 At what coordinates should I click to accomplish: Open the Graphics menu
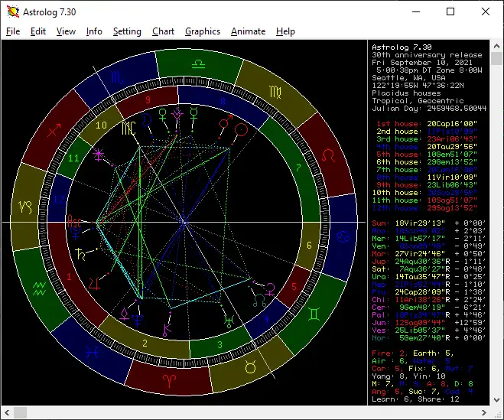(203, 31)
